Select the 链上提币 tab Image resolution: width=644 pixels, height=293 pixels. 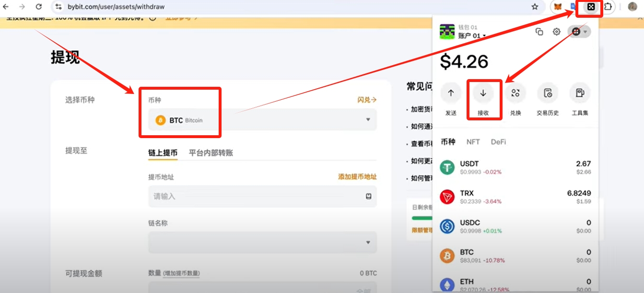click(x=163, y=153)
